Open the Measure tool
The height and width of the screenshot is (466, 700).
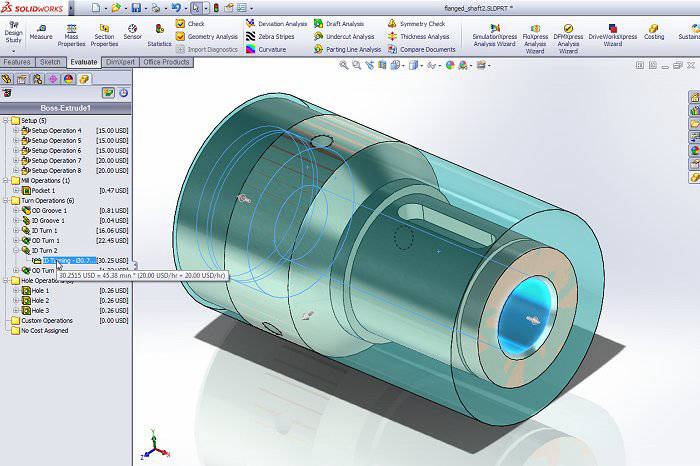click(x=41, y=33)
